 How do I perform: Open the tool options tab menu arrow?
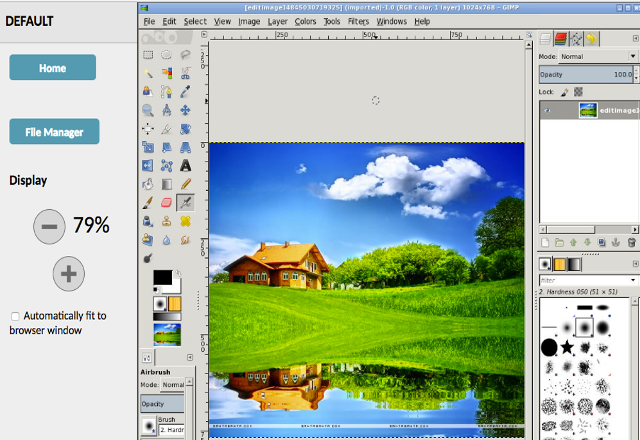(190, 358)
